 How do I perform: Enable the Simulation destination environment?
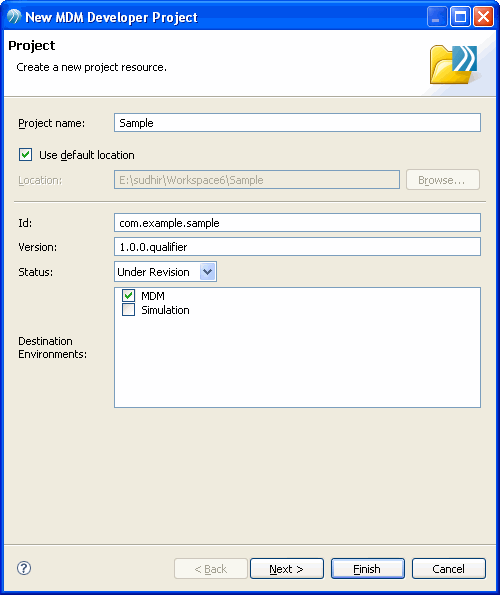pos(129,310)
